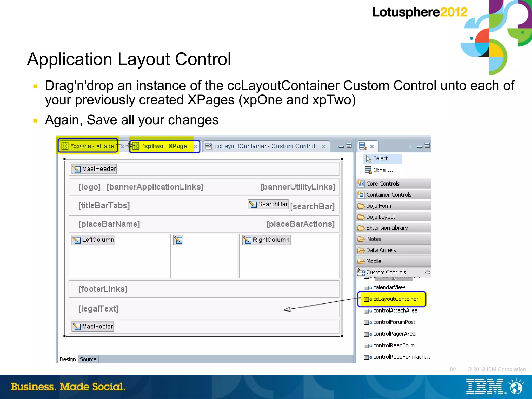Screen dimensions: 532x399
Task: Click the Core Controls drawer icon
Action: [361, 184]
